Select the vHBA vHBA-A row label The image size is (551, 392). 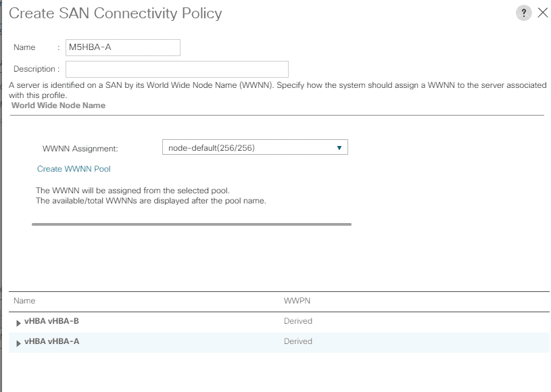point(51,341)
